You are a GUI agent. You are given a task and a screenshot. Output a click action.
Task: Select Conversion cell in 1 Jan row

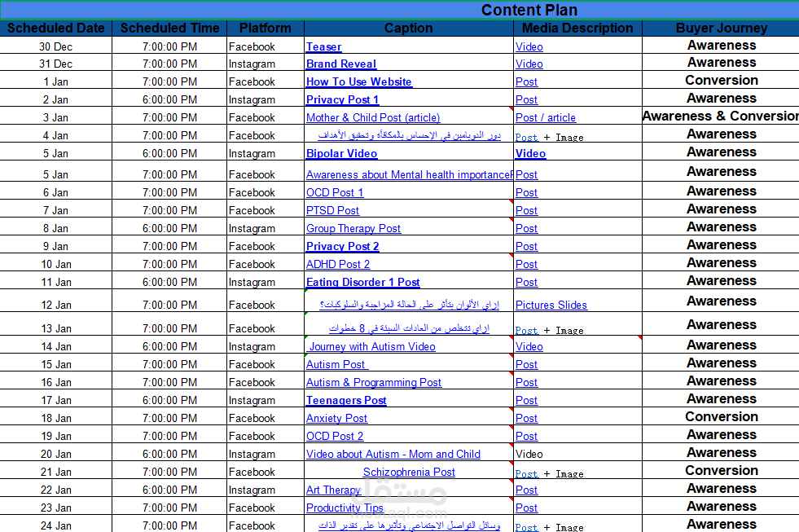click(721, 81)
